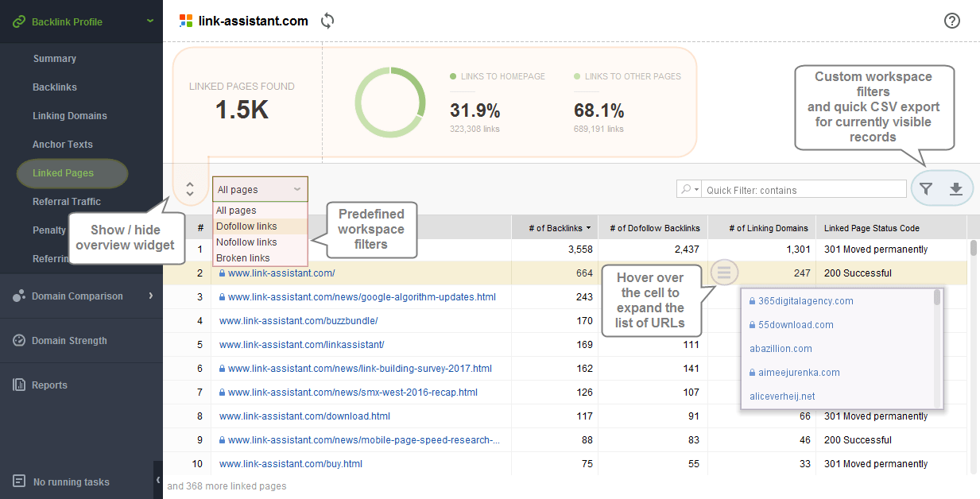The width and height of the screenshot is (980, 499).
Task: Sort by # of Linking Domains header
Action: (x=761, y=227)
